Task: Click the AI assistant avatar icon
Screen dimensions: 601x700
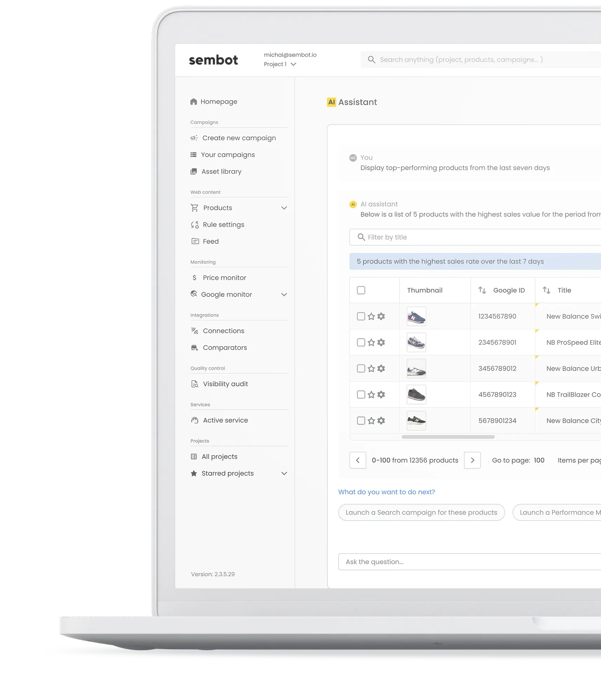Action: pos(353,204)
